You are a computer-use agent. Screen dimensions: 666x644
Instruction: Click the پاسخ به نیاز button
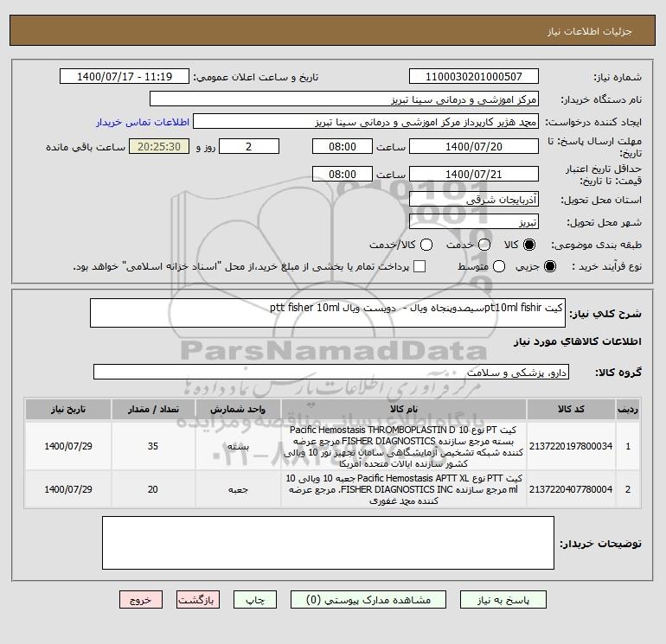(x=503, y=600)
